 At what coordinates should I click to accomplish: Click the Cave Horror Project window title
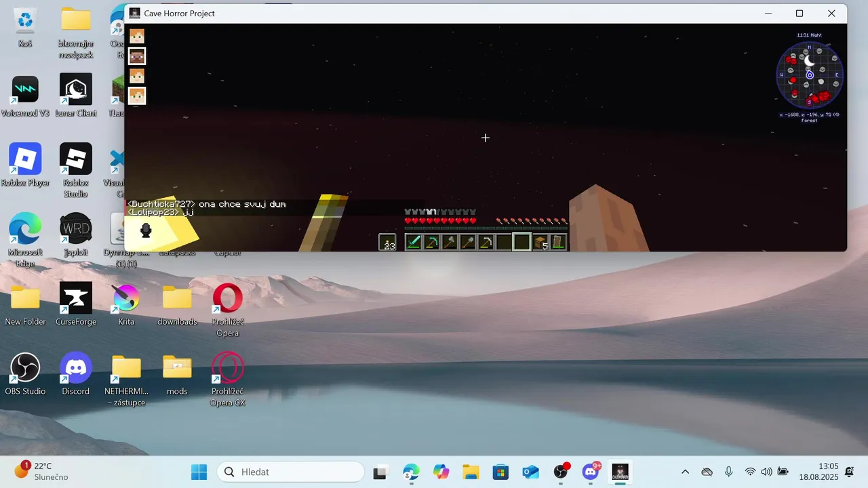coord(179,14)
